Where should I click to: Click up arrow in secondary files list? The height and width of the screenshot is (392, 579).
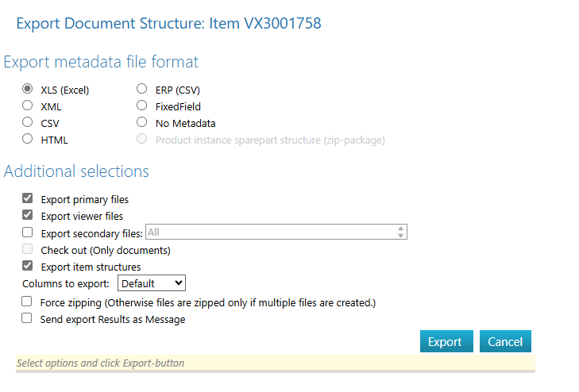click(401, 229)
